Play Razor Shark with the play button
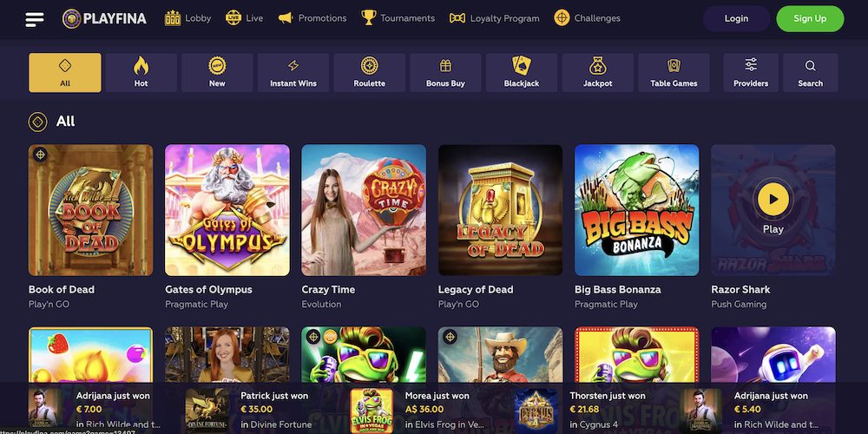The height and width of the screenshot is (434, 868). pyautogui.click(x=773, y=200)
